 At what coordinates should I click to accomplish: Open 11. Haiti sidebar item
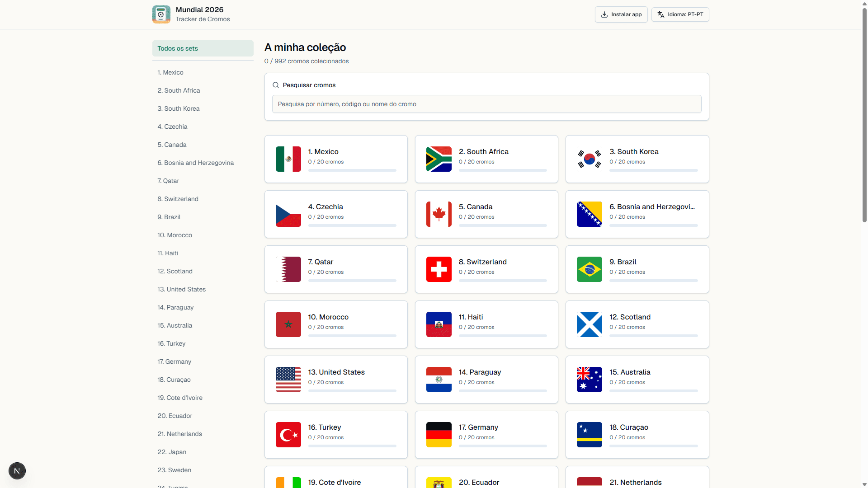(x=203, y=253)
